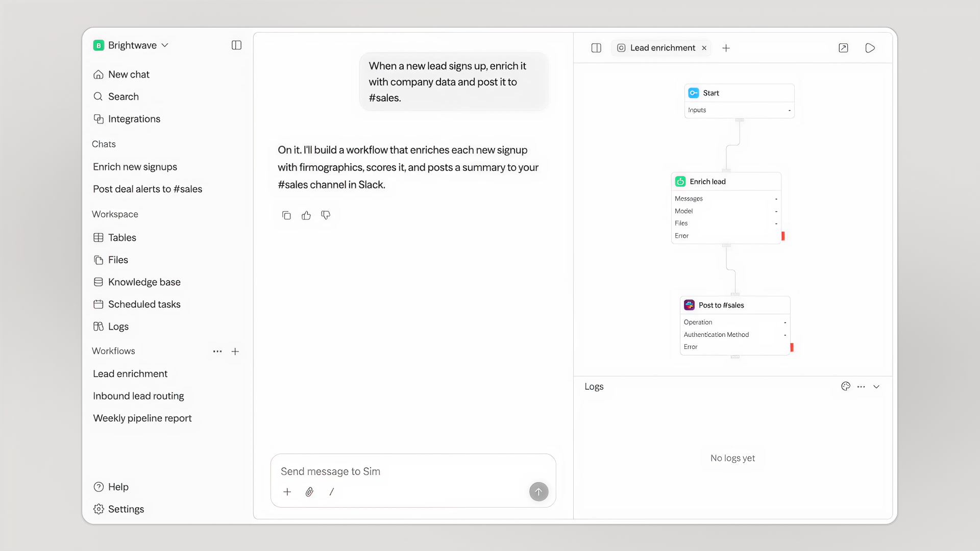Give thumbs down to the response
The height and width of the screenshot is (551, 980).
(x=326, y=215)
